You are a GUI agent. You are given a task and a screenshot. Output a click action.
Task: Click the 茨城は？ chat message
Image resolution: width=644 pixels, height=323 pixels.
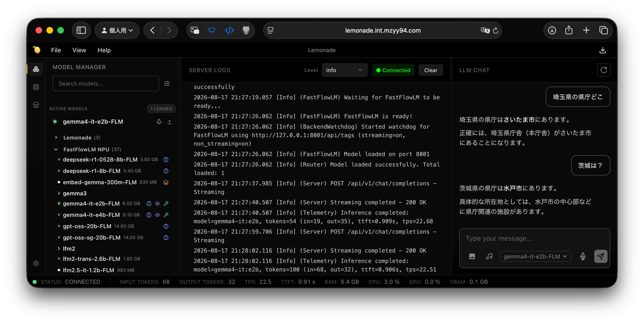point(590,166)
